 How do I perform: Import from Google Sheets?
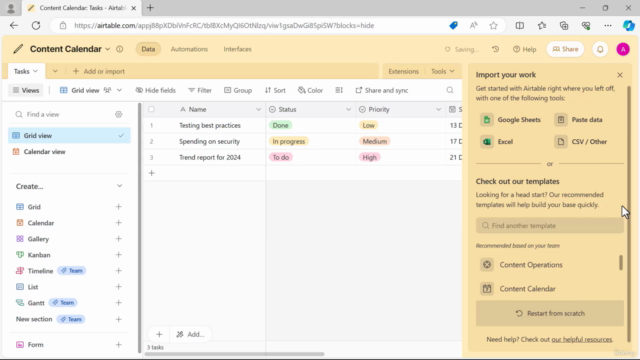(x=511, y=120)
